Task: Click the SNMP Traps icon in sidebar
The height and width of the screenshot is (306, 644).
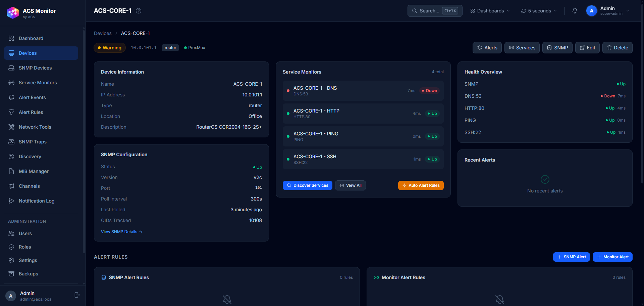Action: point(11,142)
